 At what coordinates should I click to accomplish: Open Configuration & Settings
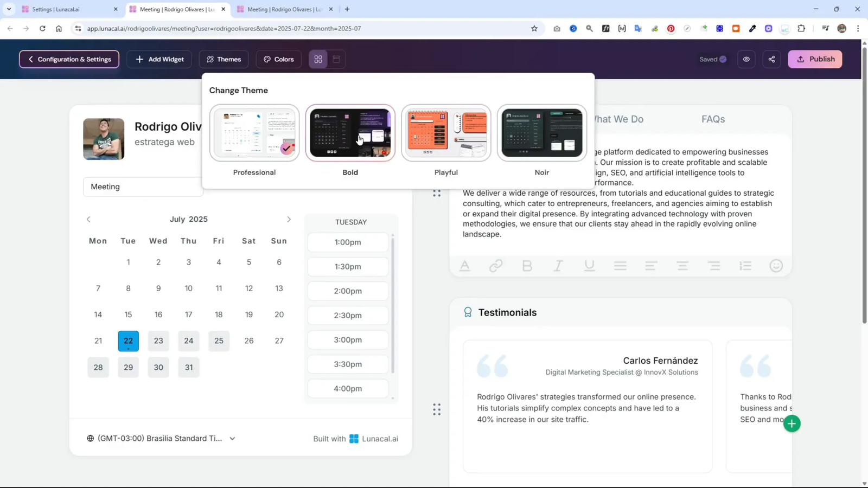click(x=69, y=59)
